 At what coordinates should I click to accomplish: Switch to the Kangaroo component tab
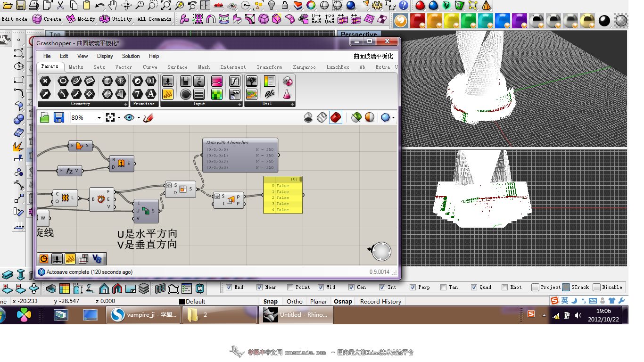[x=304, y=67]
